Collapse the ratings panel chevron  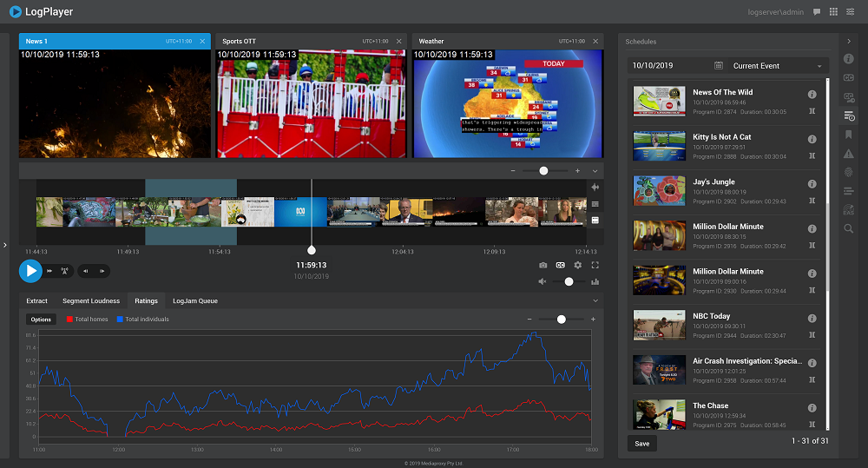595,300
